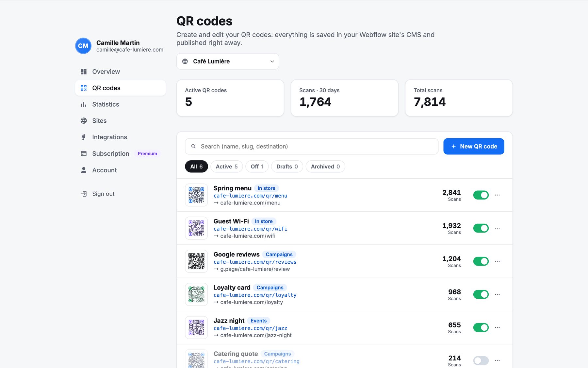Select the Active filter tab
The image size is (588, 368).
click(227, 166)
